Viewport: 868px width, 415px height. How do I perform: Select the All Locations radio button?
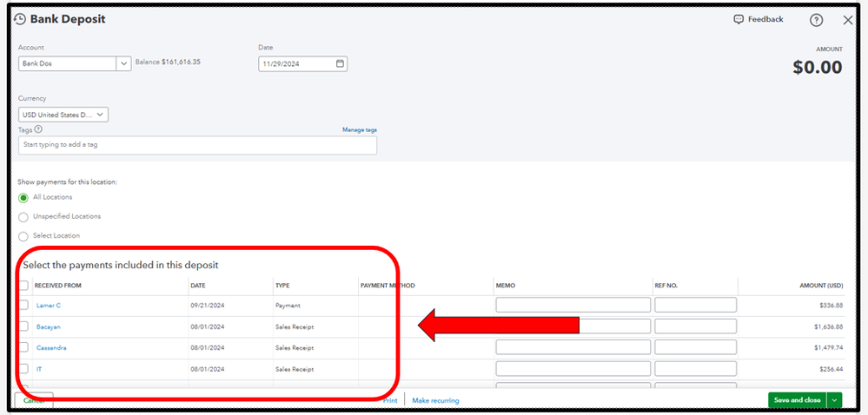pyautogui.click(x=23, y=198)
